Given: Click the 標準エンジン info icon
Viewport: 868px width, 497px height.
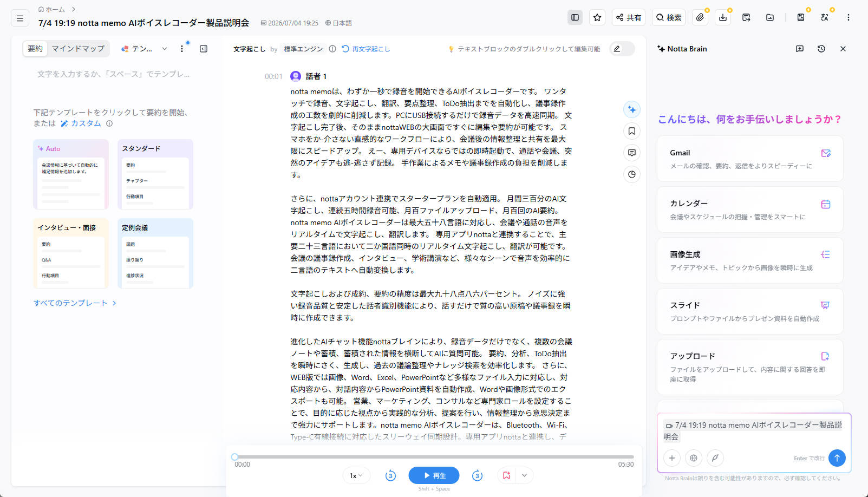Looking at the screenshot, I should (x=332, y=49).
